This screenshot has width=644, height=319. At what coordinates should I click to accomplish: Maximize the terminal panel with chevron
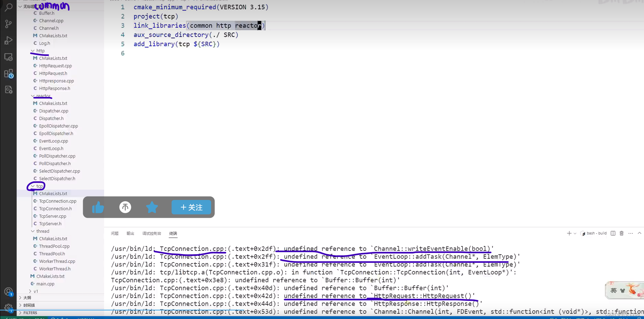click(x=639, y=233)
